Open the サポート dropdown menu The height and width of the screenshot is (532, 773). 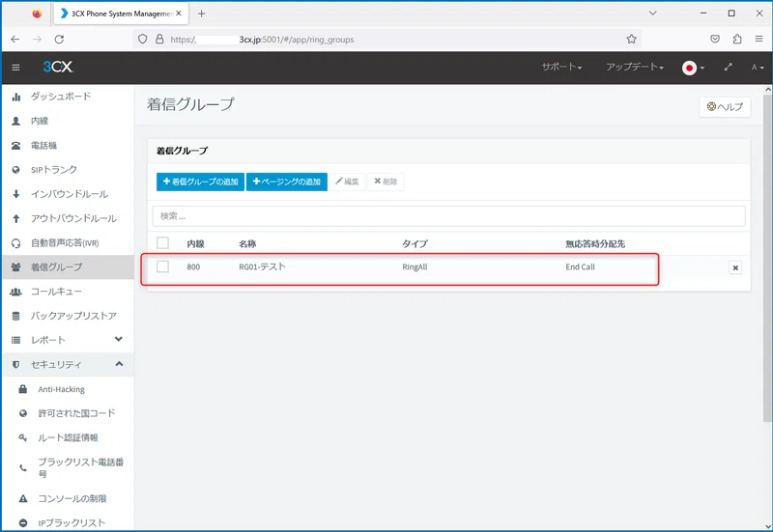(x=561, y=67)
